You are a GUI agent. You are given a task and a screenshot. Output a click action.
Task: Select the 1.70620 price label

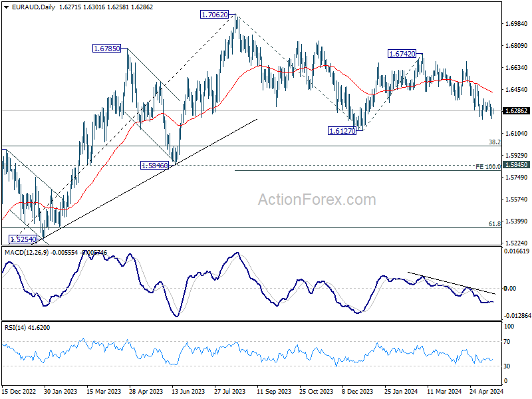point(214,15)
